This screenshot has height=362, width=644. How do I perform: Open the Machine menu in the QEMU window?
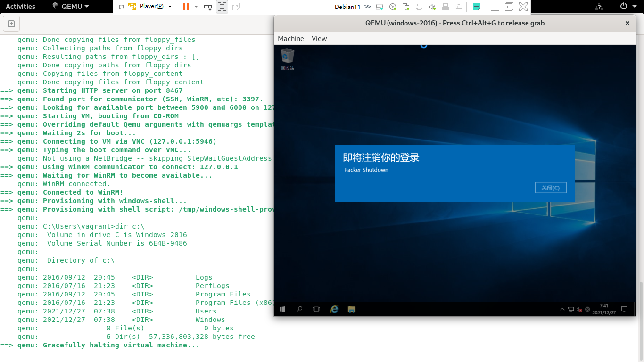coord(290,38)
